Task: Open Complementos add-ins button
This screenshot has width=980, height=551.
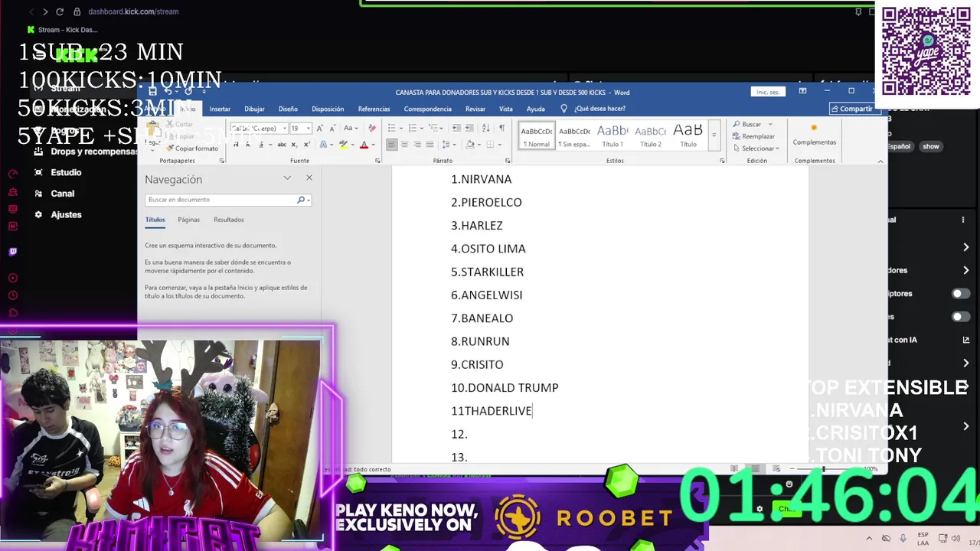Action: (x=814, y=135)
